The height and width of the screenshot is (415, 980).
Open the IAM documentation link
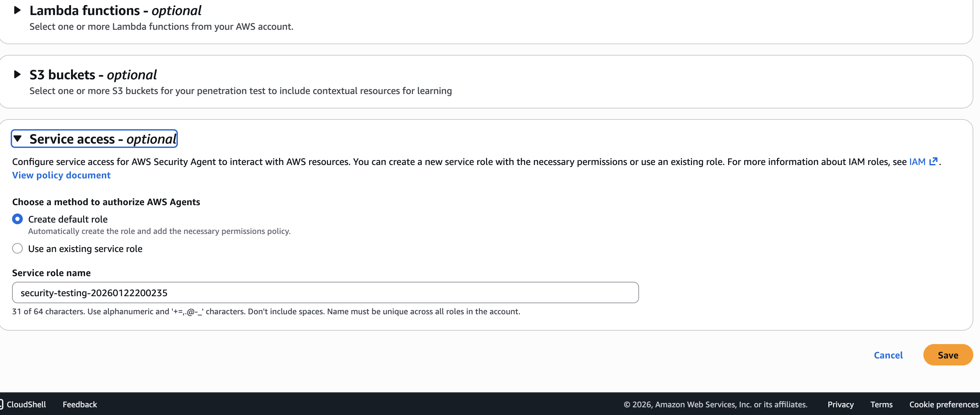pyautogui.click(x=917, y=162)
